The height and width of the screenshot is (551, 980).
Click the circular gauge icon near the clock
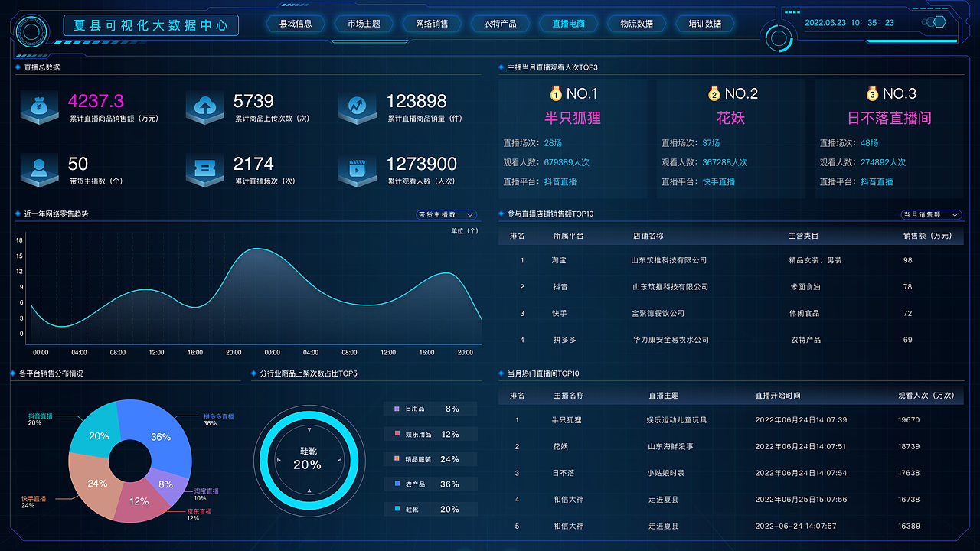(779, 37)
